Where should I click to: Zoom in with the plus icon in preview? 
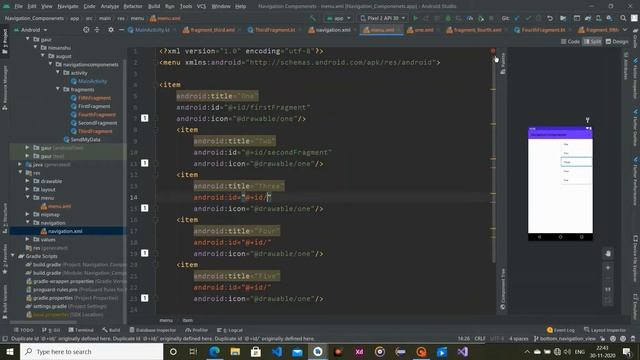click(608, 268)
